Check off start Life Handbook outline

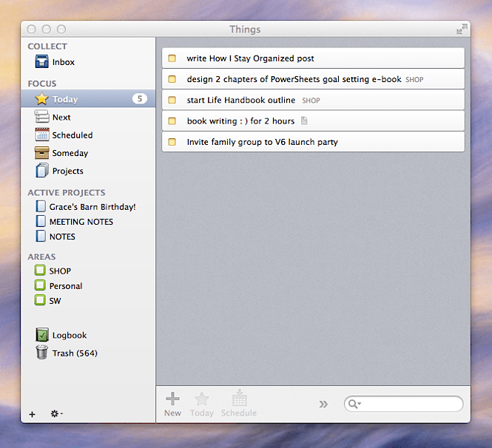172,100
